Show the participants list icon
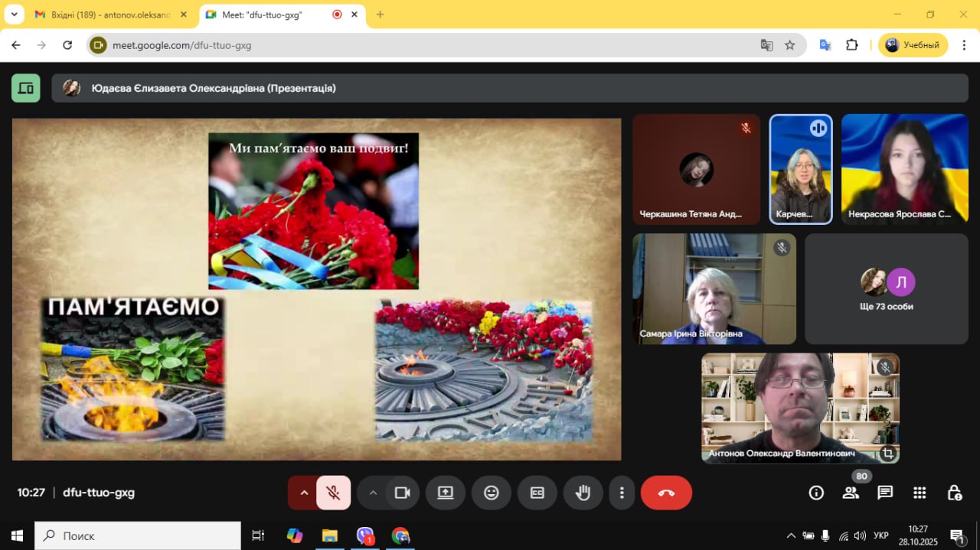980x550 pixels. [851, 493]
